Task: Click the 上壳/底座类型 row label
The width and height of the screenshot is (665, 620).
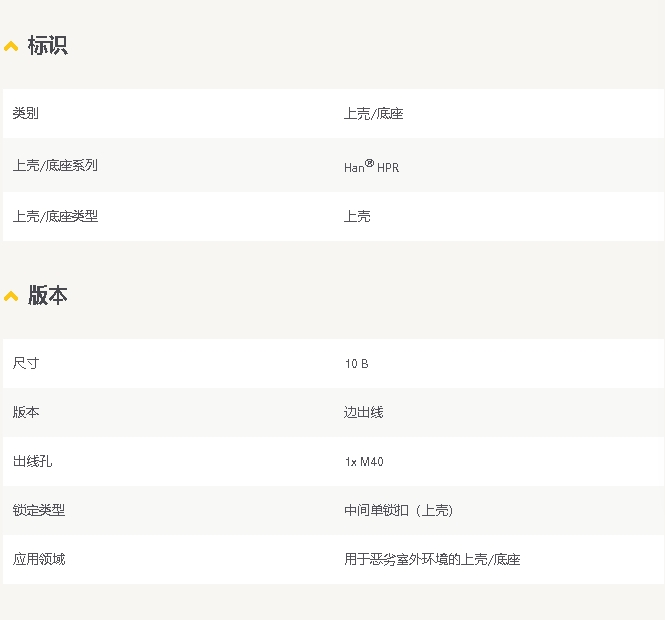Action: pos(55,216)
